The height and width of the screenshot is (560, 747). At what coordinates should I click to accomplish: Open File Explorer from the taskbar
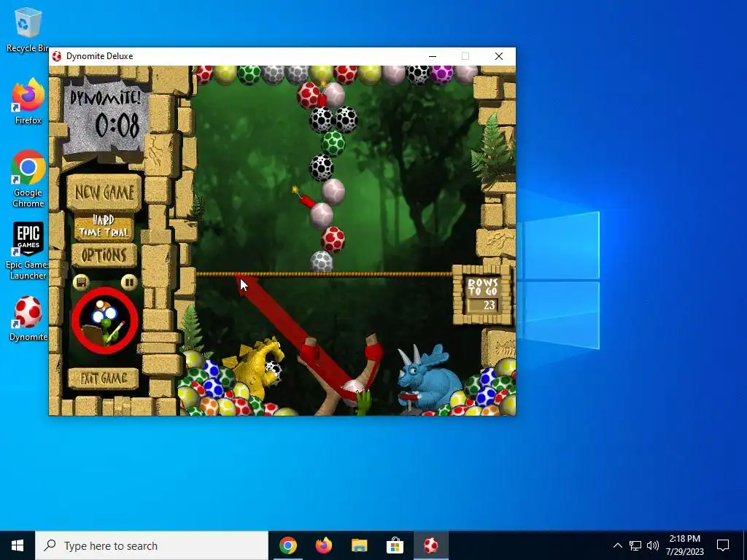coord(359,545)
